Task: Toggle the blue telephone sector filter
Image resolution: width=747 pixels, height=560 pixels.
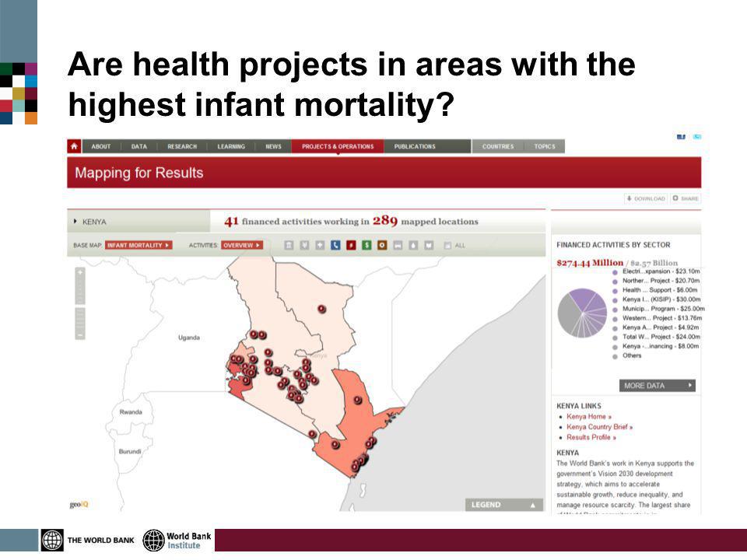Action: [x=335, y=245]
